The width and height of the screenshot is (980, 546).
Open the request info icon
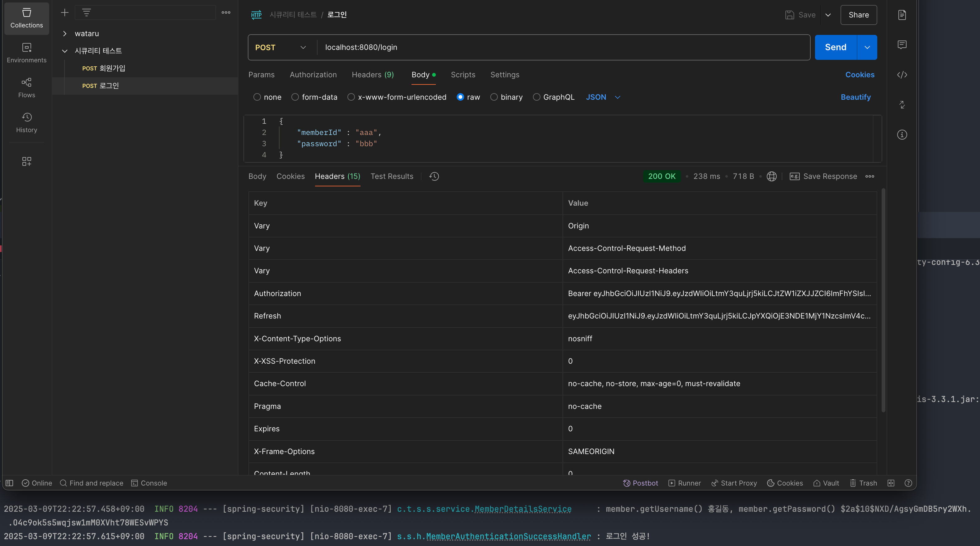click(x=902, y=134)
